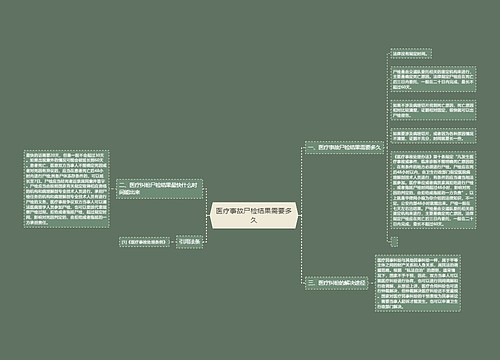Select leaf beginning 如果要涉及病理切片
The image size is (500, 360).
pos(433,136)
